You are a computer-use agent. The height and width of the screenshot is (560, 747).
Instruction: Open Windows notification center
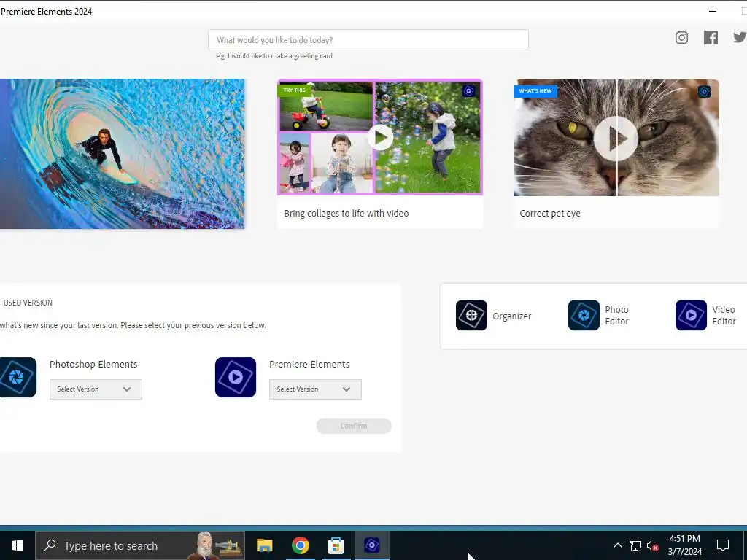click(723, 545)
